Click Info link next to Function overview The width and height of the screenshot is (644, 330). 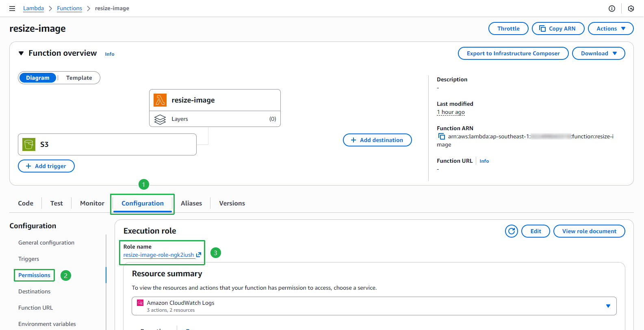tap(110, 54)
